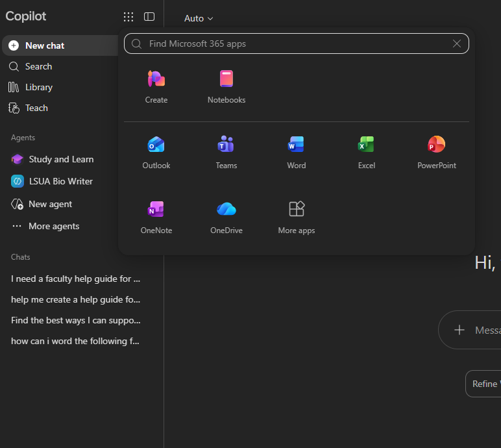The image size is (501, 448).
Task: Click the Copilot title
Action: pyautogui.click(x=26, y=16)
